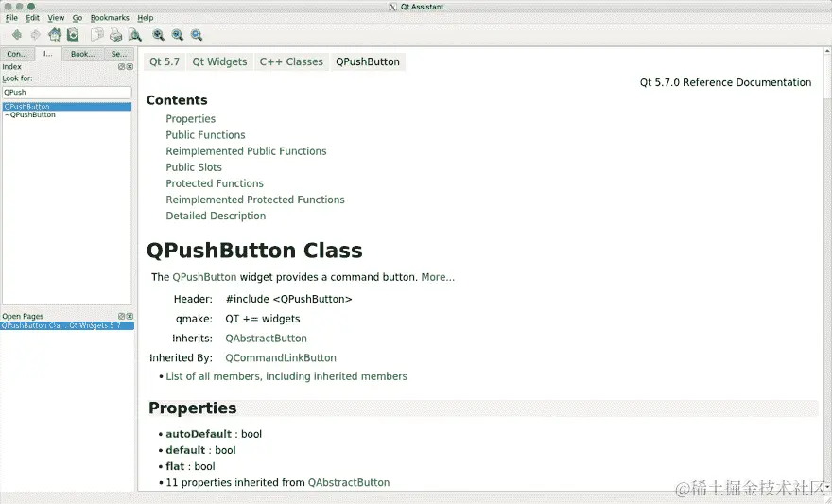Sync with table of contents icon

pyautogui.click(x=73, y=35)
